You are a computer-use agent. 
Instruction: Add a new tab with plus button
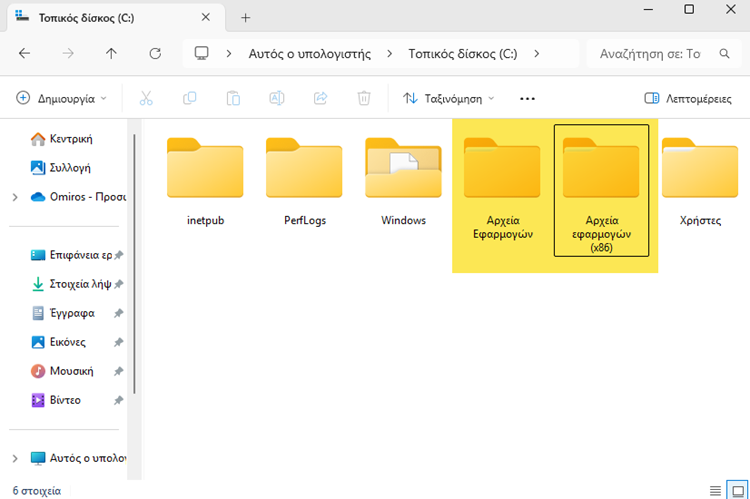[245, 18]
